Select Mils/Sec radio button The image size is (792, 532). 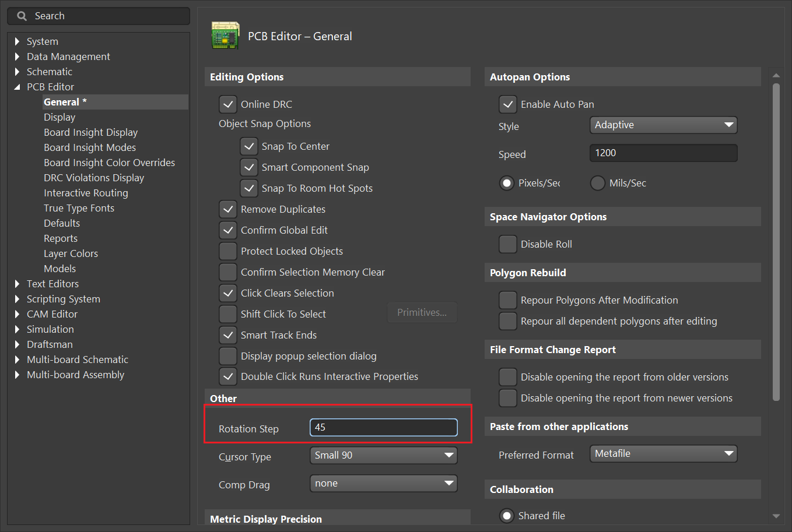point(598,183)
